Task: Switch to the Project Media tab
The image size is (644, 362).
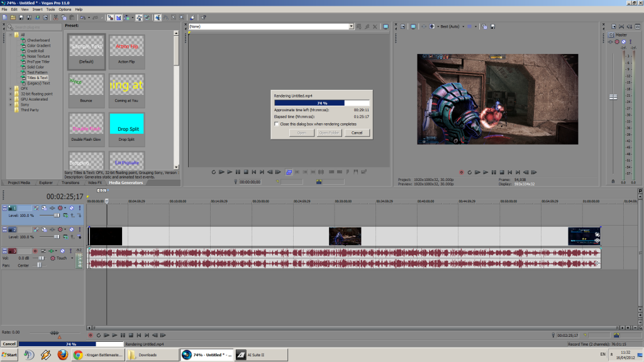Action: click(x=18, y=183)
